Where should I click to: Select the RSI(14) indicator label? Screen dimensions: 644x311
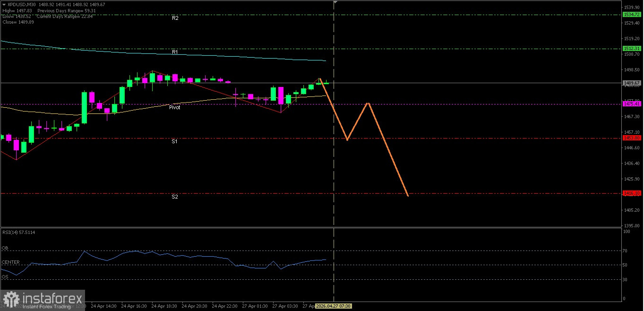click(x=18, y=232)
